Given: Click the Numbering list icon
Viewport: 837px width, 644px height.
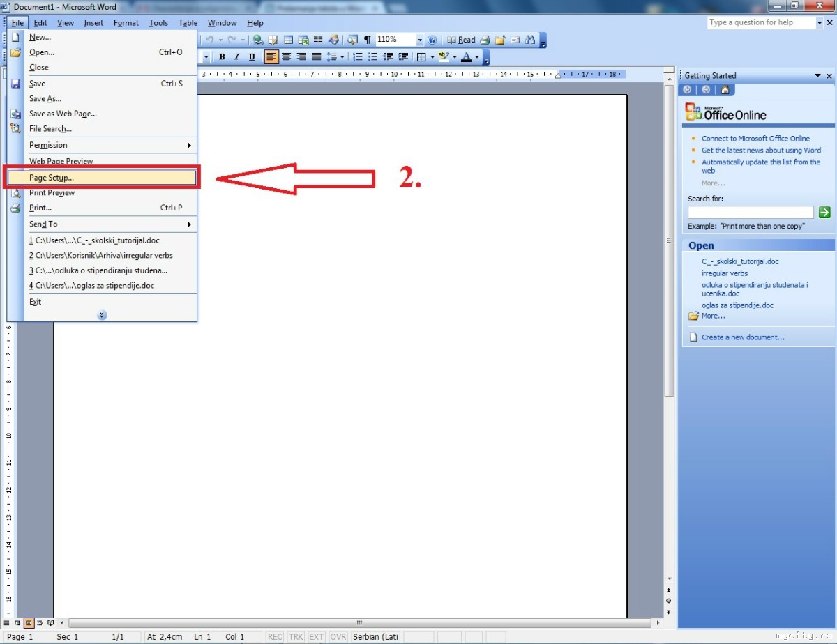Looking at the screenshot, I should point(358,57).
